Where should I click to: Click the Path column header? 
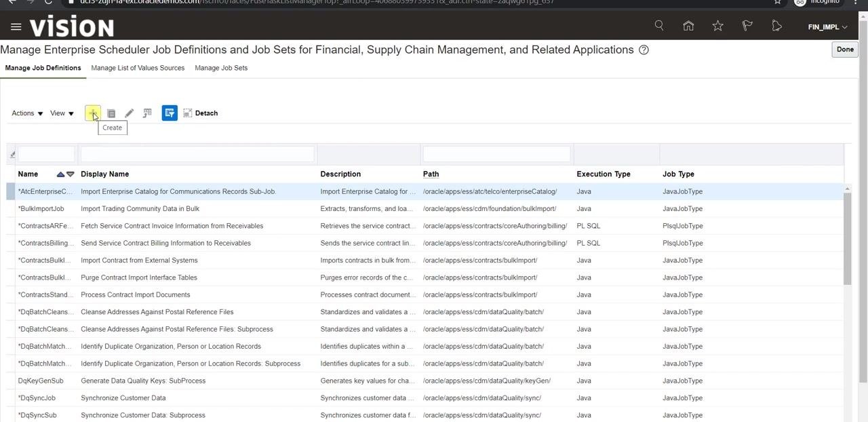pos(431,174)
